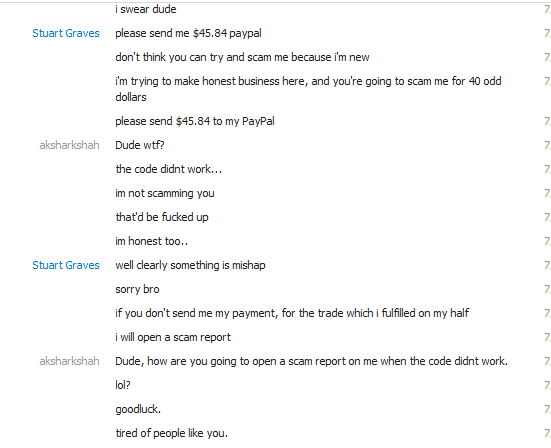Click the 'goodluck.' message
Image resolution: width=551 pixels, height=448 pixels.
pyautogui.click(x=138, y=409)
